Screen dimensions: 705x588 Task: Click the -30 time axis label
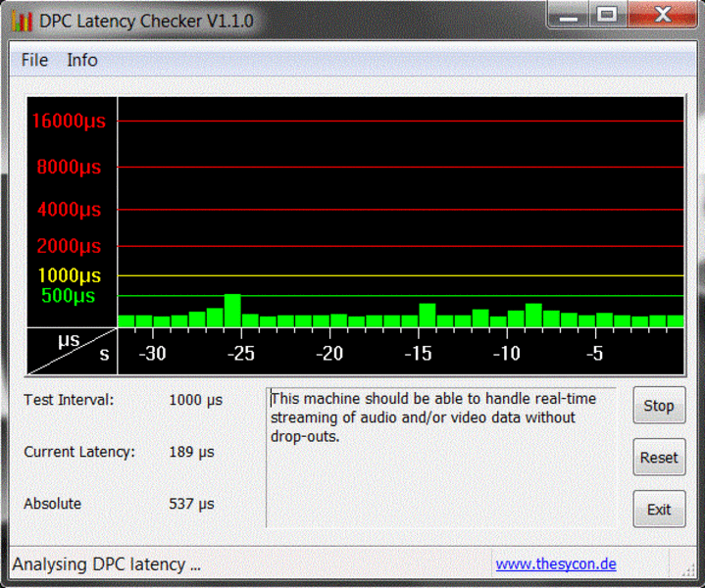pyautogui.click(x=152, y=354)
